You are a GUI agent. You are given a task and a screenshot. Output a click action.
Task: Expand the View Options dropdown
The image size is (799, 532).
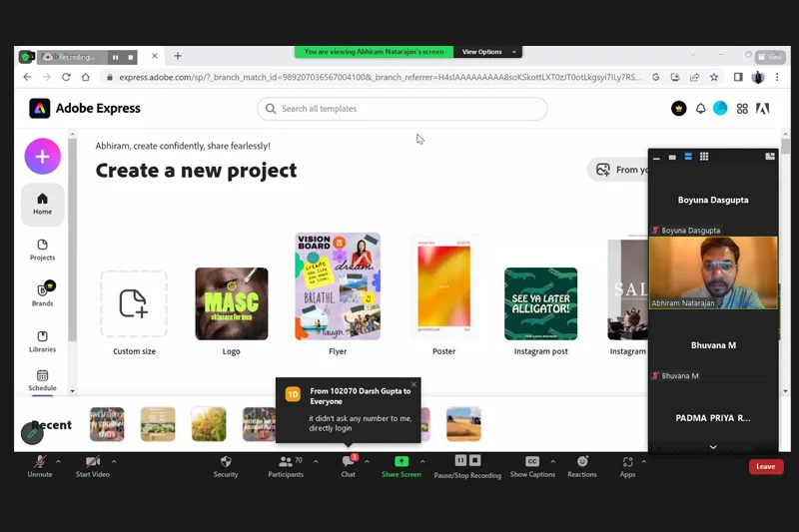click(488, 52)
